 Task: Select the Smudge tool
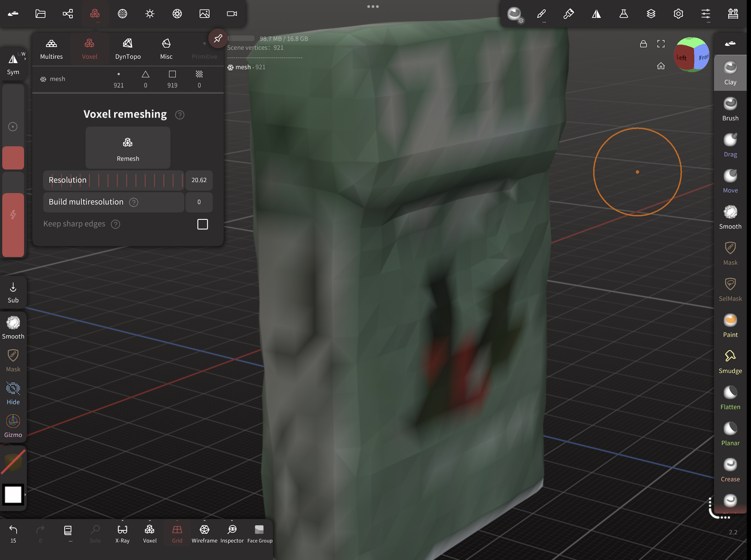tap(730, 361)
